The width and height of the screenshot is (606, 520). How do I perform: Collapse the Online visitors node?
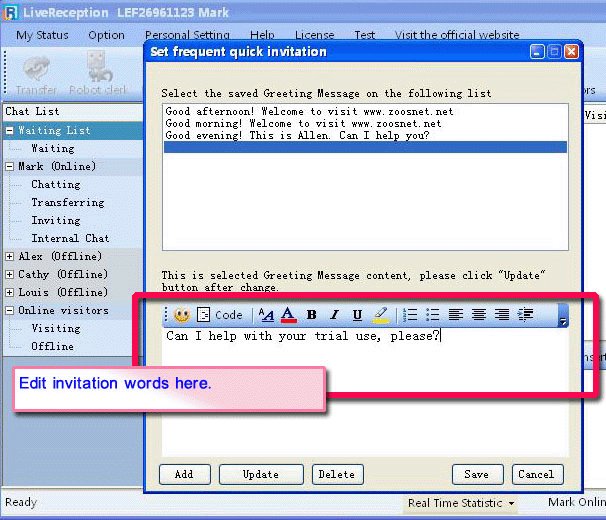point(10,310)
